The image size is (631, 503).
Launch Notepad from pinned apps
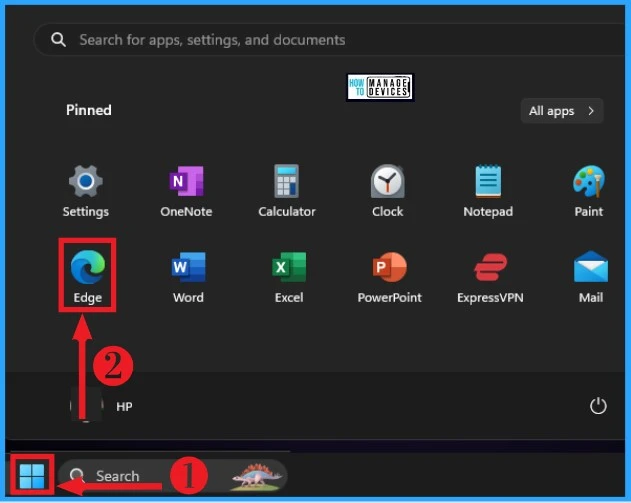[x=488, y=191]
